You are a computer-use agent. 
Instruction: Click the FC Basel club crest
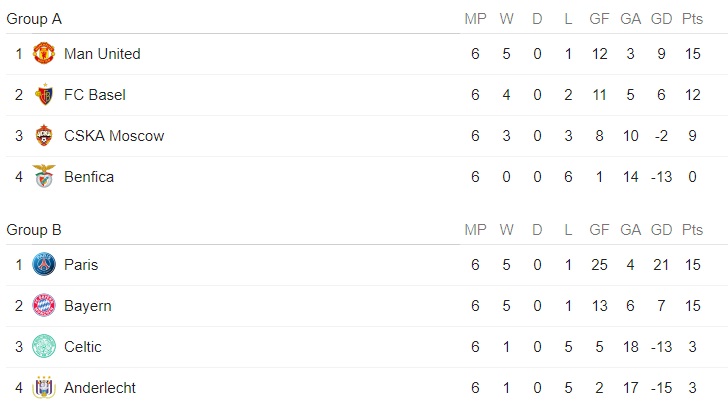click(44, 95)
